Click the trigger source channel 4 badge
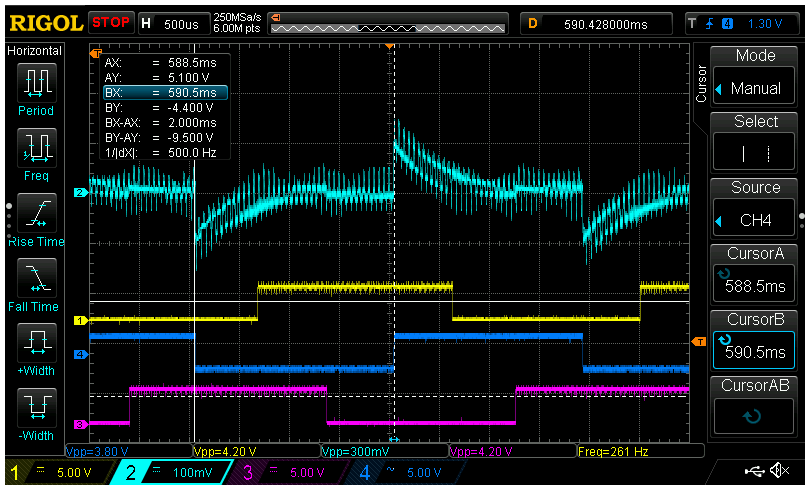 [x=727, y=24]
